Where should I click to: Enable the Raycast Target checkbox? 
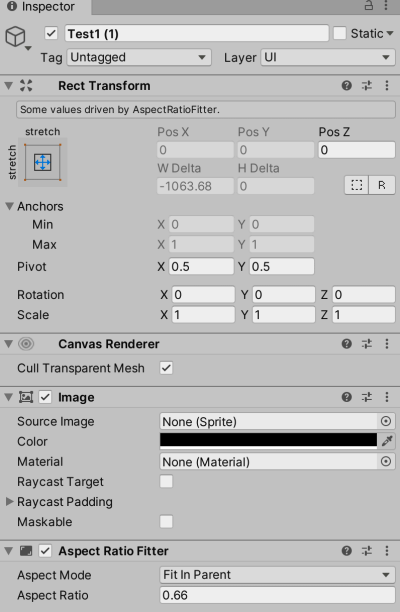pyautogui.click(x=166, y=481)
